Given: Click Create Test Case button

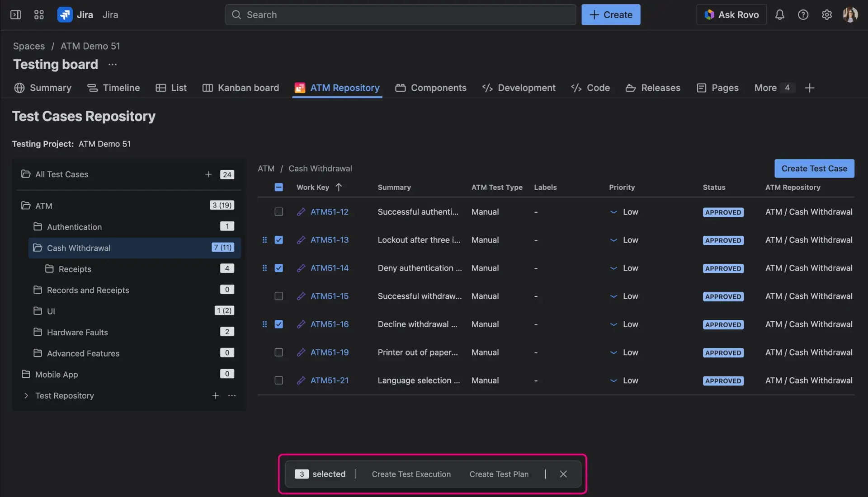Looking at the screenshot, I should pyautogui.click(x=814, y=169).
